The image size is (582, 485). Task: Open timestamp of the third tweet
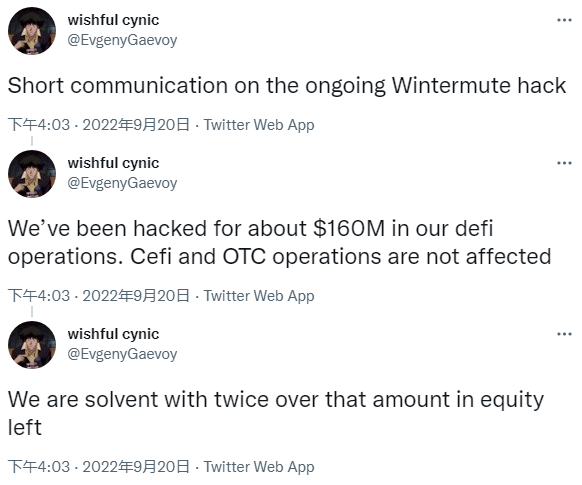click(x=99, y=467)
